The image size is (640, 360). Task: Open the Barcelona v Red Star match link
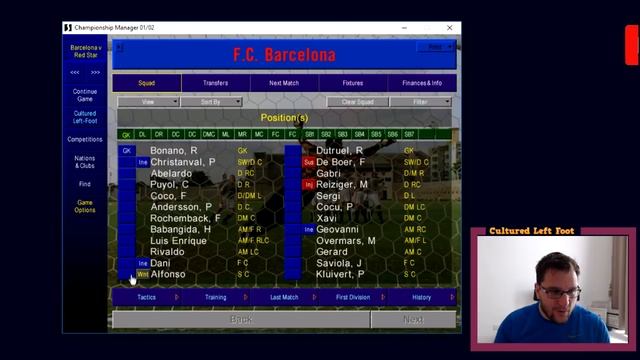(x=86, y=51)
